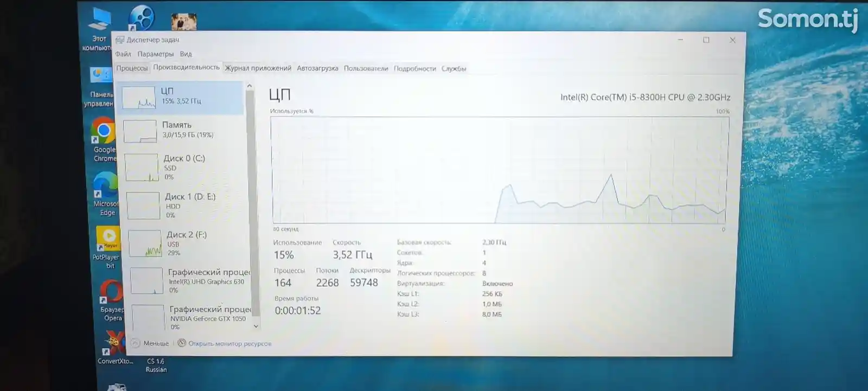The image size is (868, 391).
Task: Click the 3,52 ГГц Скорость value
Action: click(353, 255)
